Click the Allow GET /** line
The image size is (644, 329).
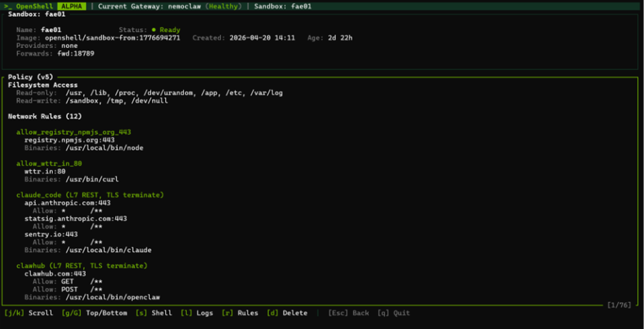click(x=67, y=281)
